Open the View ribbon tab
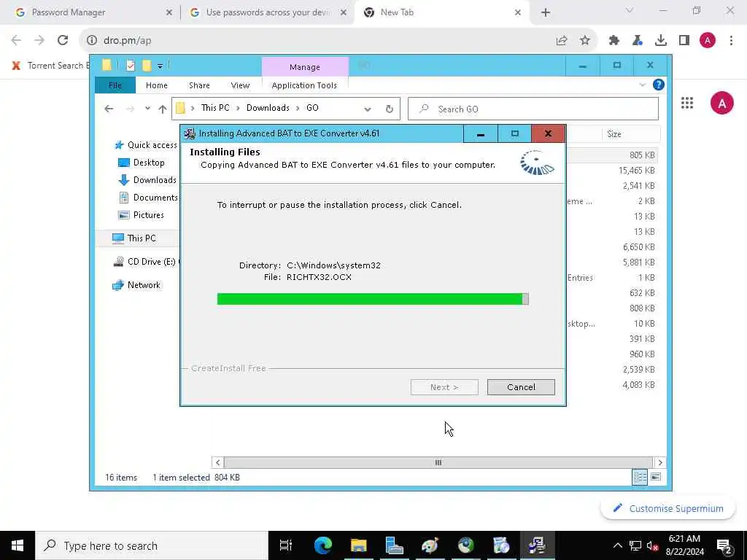This screenshot has height=560, width=747. tap(240, 85)
